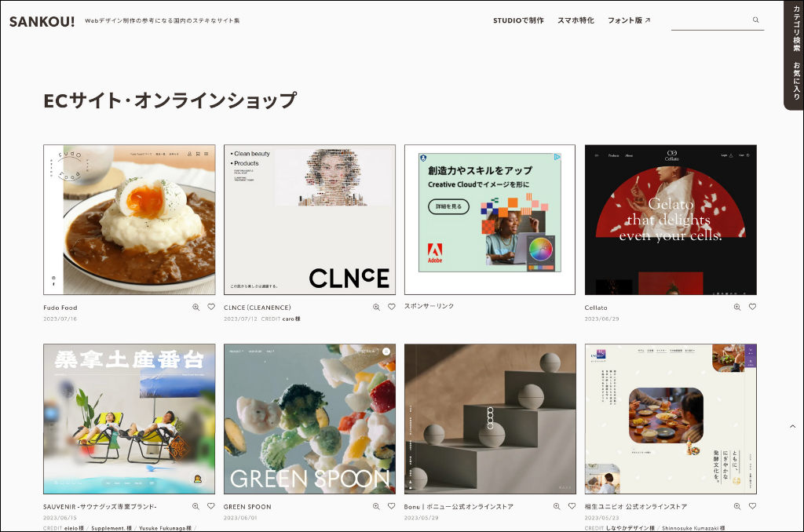
Task: Click the ECサイト・オンラインショップ heading
Action: pyautogui.click(x=170, y=100)
